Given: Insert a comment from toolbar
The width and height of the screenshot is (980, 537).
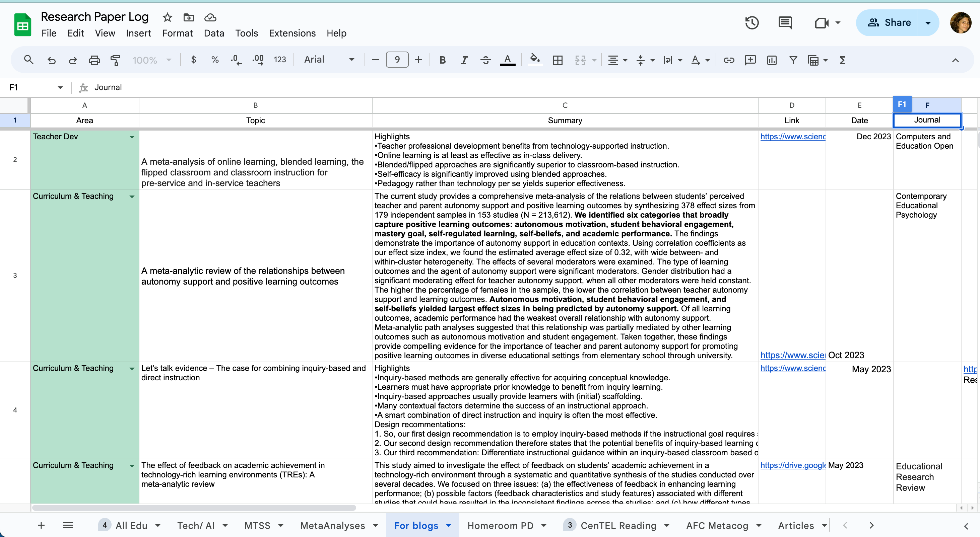Looking at the screenshot, I should click(x=750, y=60).
